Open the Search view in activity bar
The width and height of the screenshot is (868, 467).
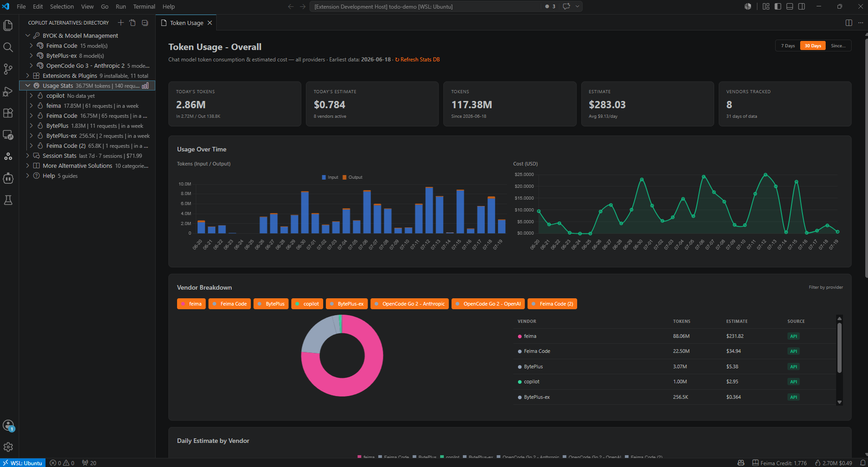click(8, 47)
